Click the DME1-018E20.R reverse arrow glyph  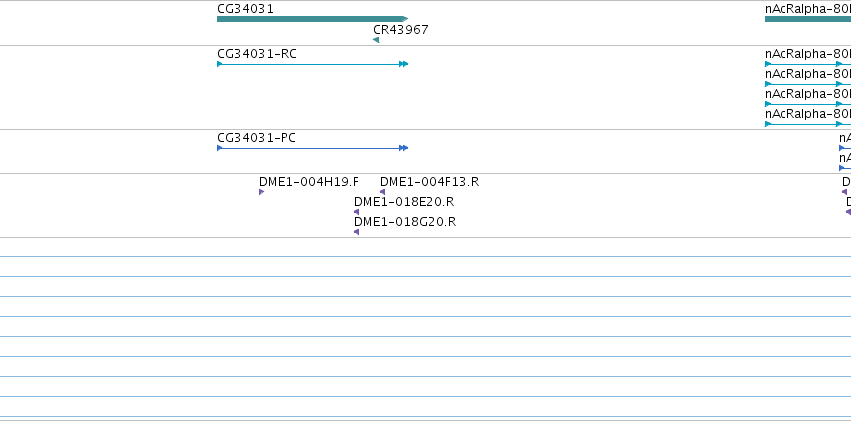pos(357,212)
